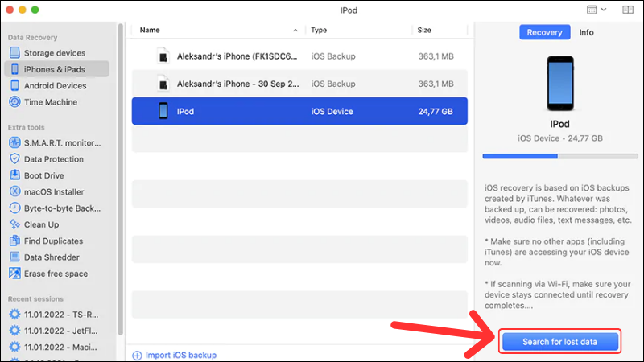
Task: Click the grid view mode icon in title bar
Action: (592, 10)
